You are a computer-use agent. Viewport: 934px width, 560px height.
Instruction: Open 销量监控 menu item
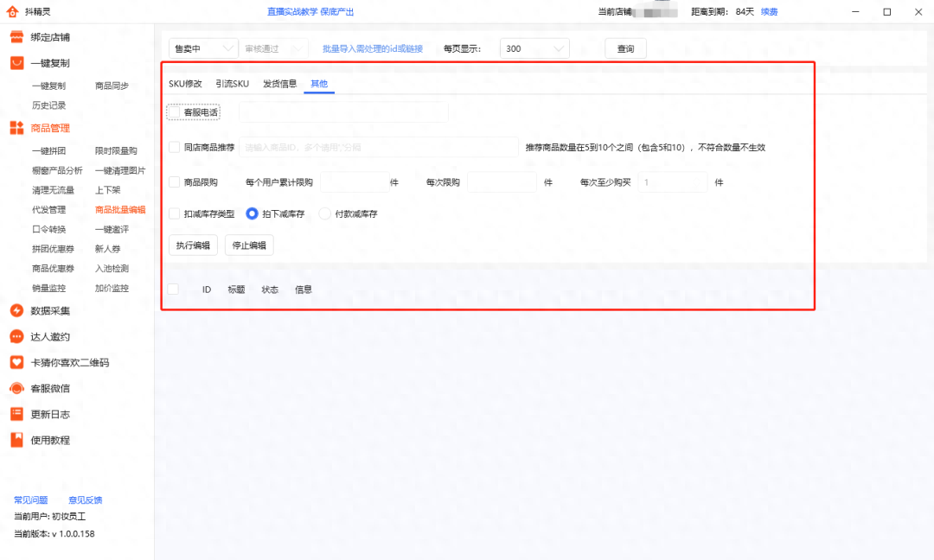pyautogui.click(x=48, y=288)
